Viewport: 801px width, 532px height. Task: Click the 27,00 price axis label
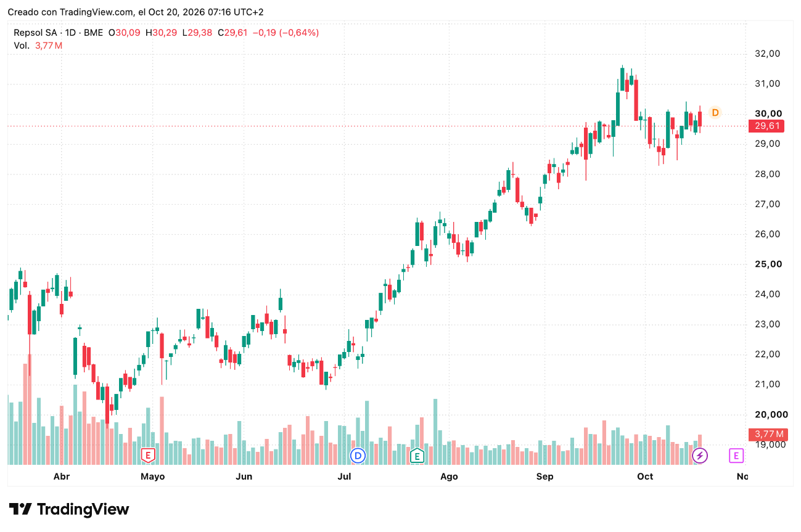tap(768, 204)
